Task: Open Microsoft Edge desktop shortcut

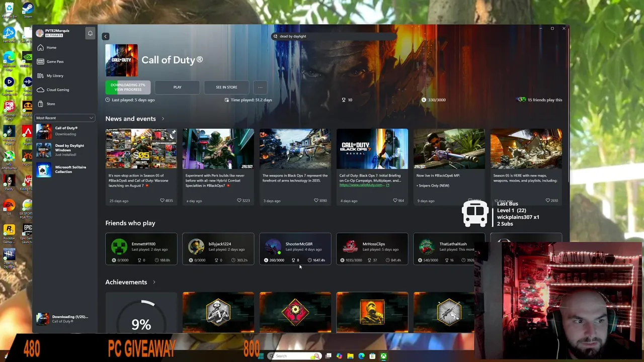Action: tap(9, 60)
